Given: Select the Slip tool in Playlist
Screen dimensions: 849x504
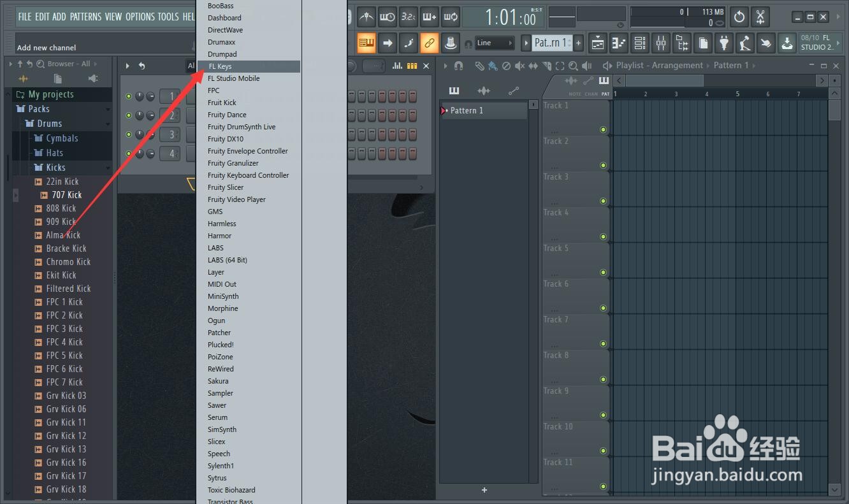Looking at the screenshot, I should click(x=533, y=66).
